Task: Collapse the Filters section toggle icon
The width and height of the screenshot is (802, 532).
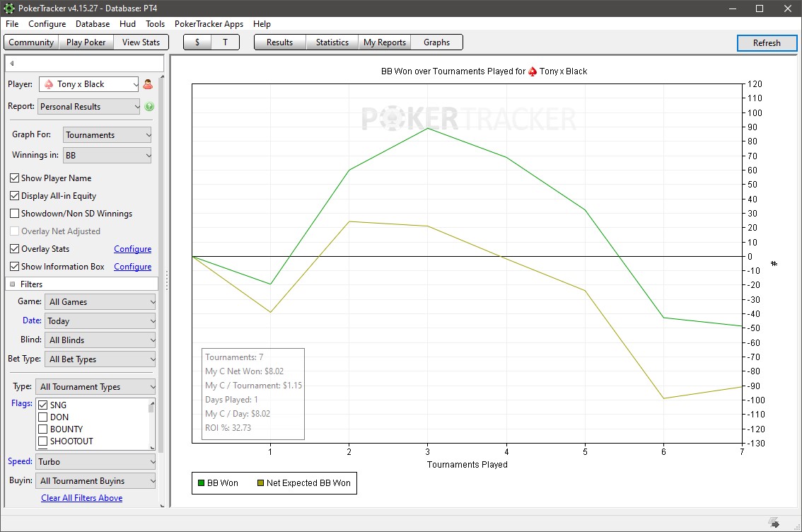Action: click(x=13, y=284)
